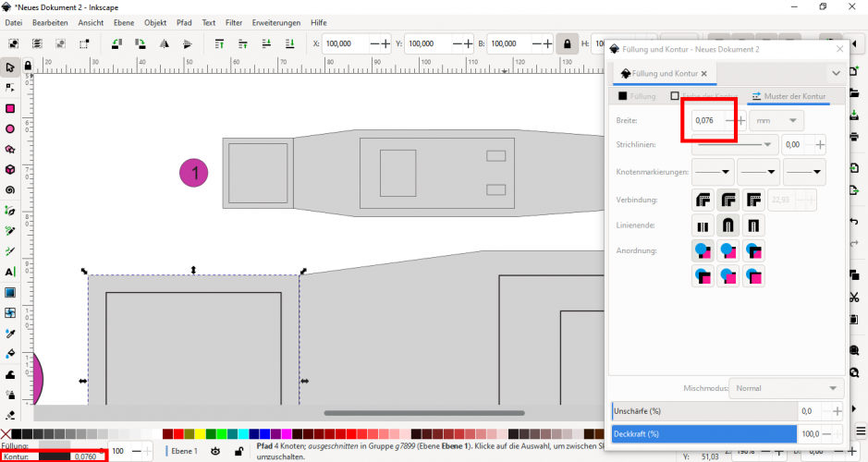
Task: Toggle width/height ratio lock
Action: pyautogui.click(x=567, y=43)
